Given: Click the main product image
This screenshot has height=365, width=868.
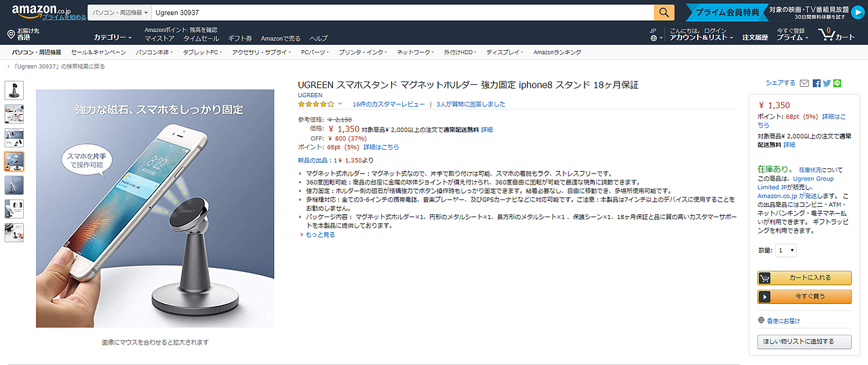Looking at the screenshot, I should pyautogui.click(x=155, y=208).
